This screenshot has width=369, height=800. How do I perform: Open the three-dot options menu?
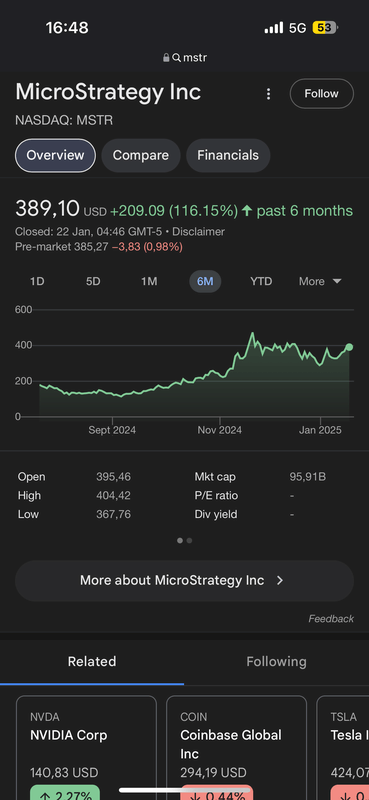268,94
